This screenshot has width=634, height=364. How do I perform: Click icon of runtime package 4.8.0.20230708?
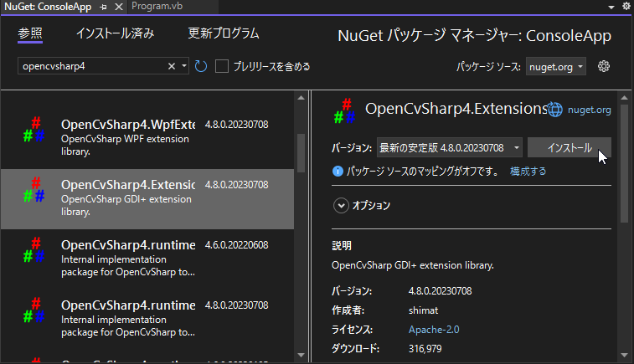tap(34, 310)
